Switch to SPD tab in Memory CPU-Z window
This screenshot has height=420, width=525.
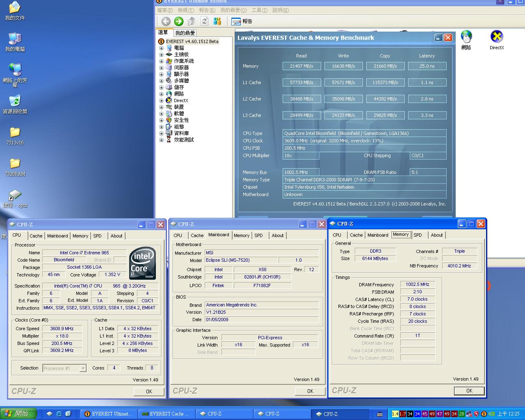click(418, 235)
